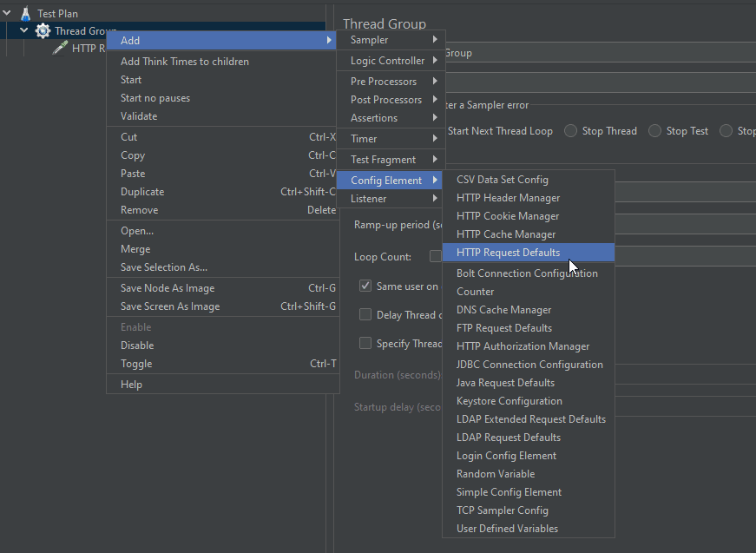Add a Counter config element
The height and width of the screenshot is (553, 756).
point(529,292)
